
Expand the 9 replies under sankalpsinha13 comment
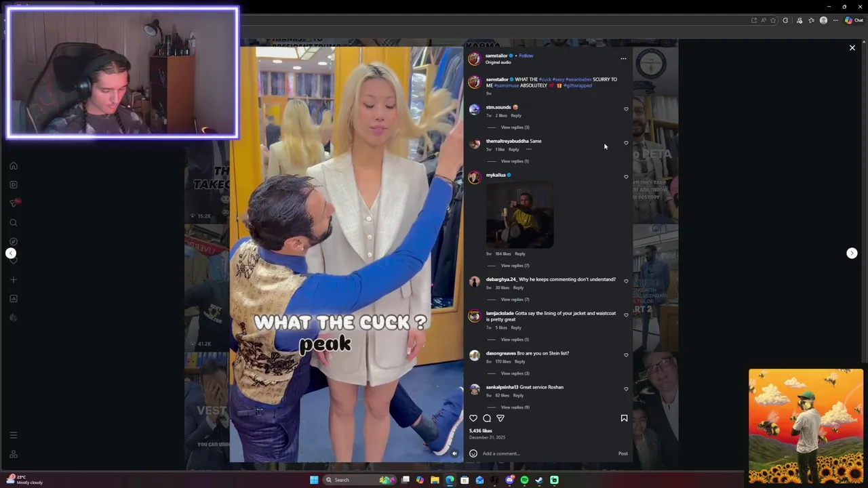click(x=515, y=407)
